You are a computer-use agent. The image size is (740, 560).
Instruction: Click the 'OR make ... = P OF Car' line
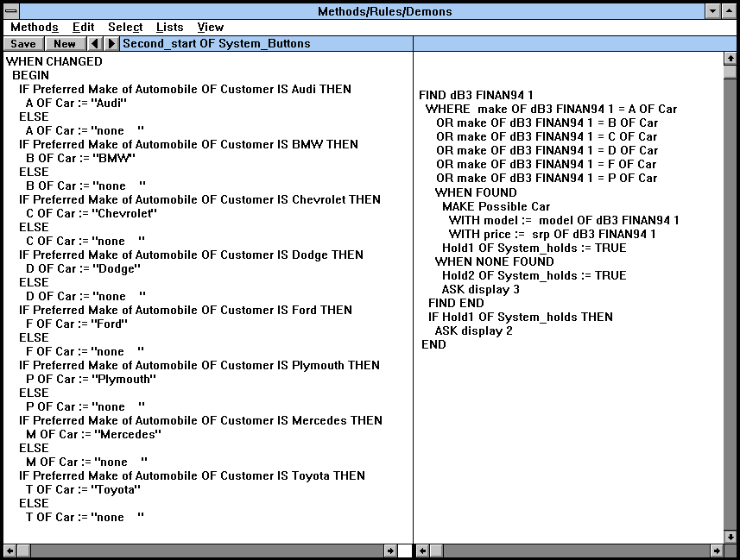[x=547, y=178]
